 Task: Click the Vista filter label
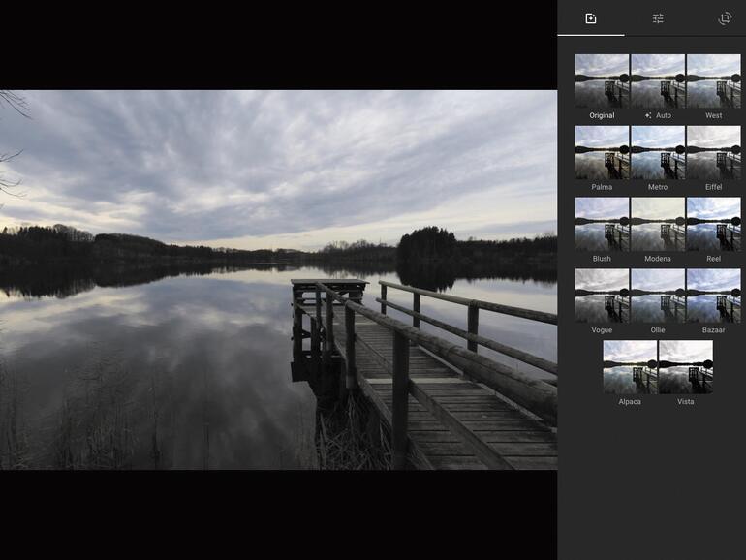point(686,401)
